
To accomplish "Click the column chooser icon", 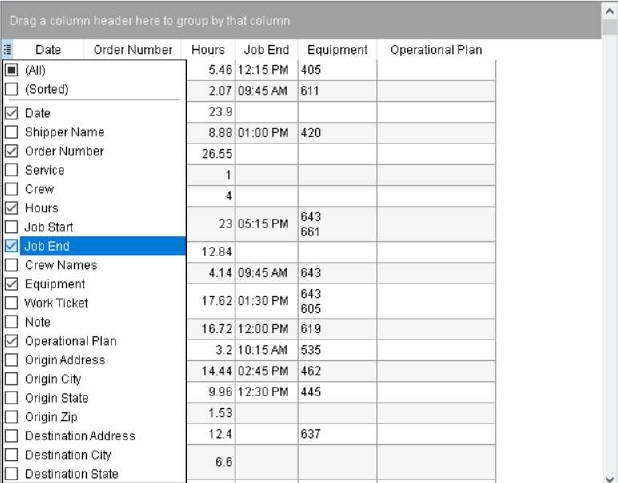I will 7,49.
